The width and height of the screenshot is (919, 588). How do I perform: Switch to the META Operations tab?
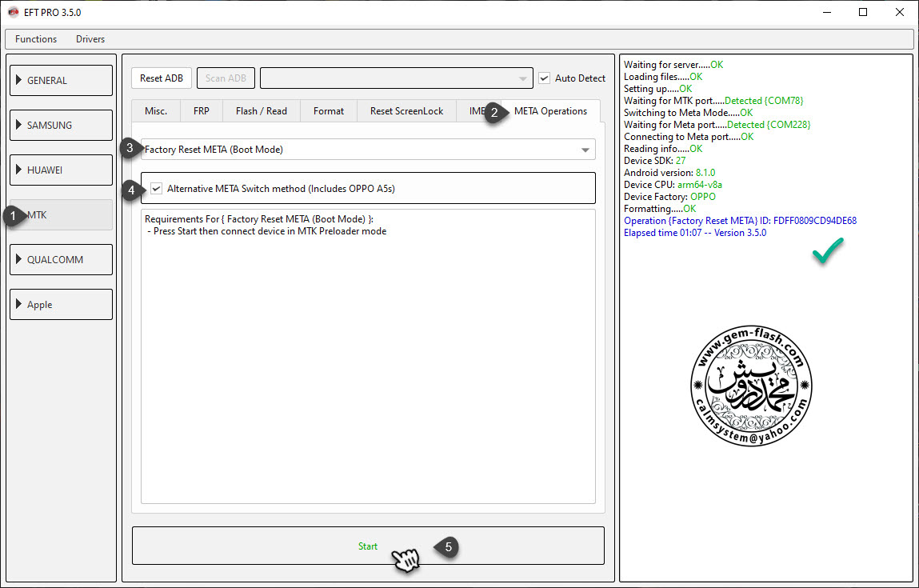pyautogui.click(x=550, y=110)
